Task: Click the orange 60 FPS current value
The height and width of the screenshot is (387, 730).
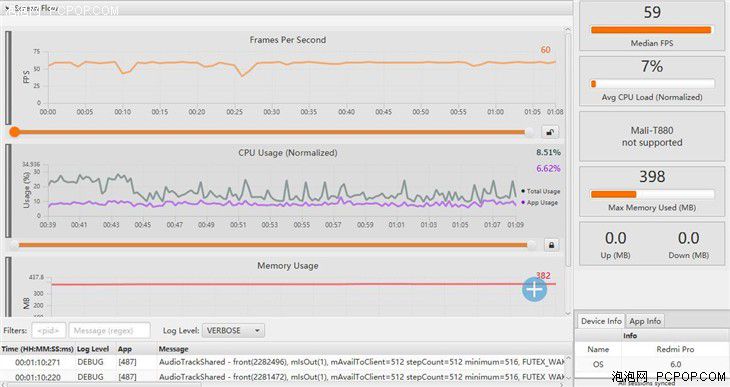Action: tap(545, 50)
